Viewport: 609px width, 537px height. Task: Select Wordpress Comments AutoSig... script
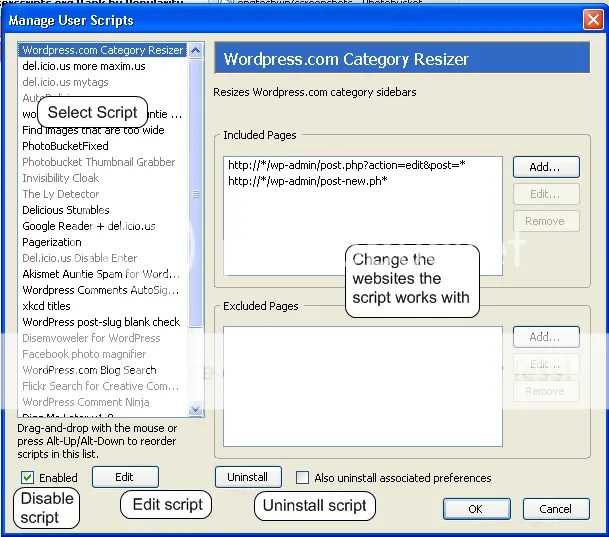(101, 290)
